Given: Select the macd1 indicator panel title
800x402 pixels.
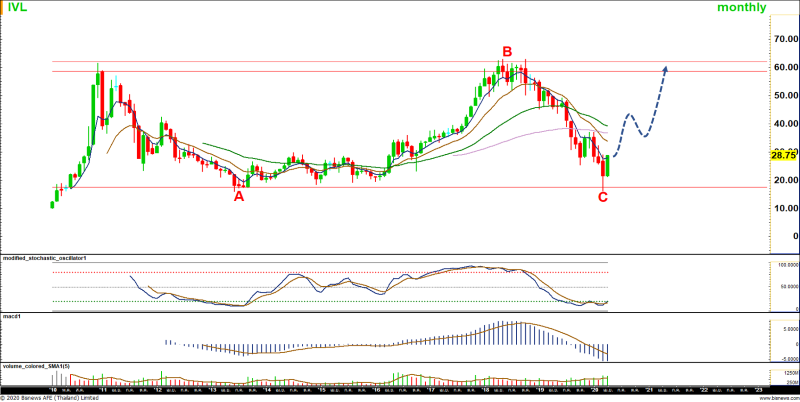Looking at the screenshot, I should pos(12,315).
